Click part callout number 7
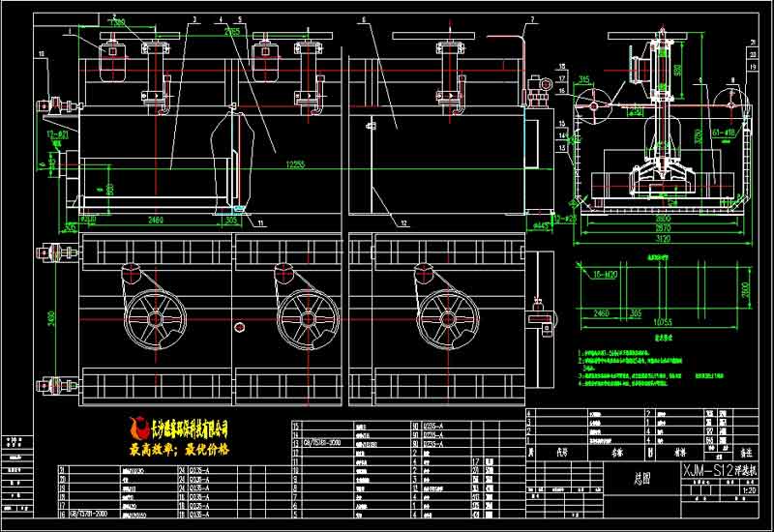The height and width of the screenshot is (532, 774). [x=531, y=19]
